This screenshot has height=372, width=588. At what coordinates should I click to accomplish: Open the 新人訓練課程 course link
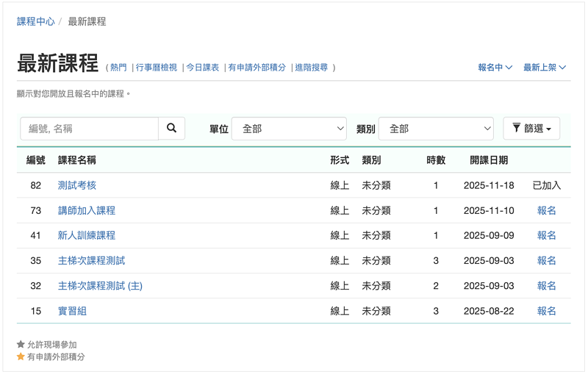87,235
